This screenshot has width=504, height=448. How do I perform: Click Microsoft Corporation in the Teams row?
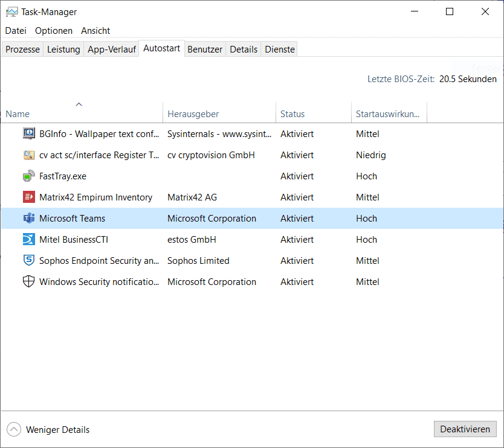click(212, 219)
